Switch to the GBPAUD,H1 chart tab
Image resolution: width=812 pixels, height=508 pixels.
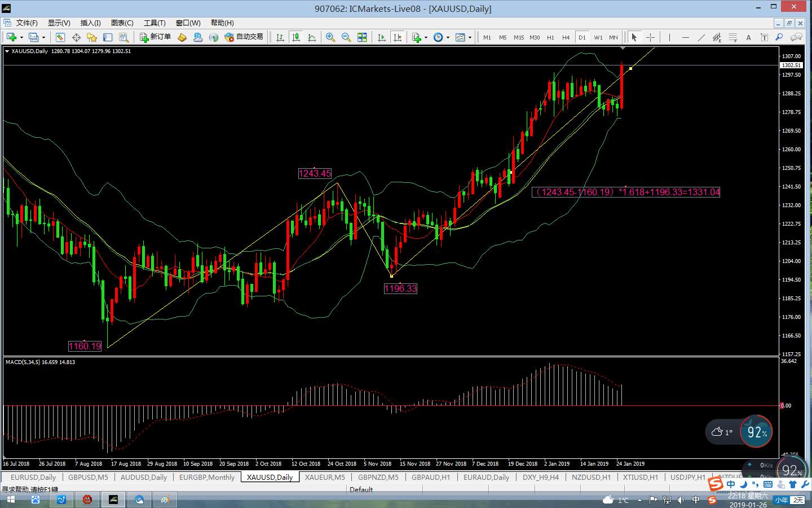click(x=431, y=477)
